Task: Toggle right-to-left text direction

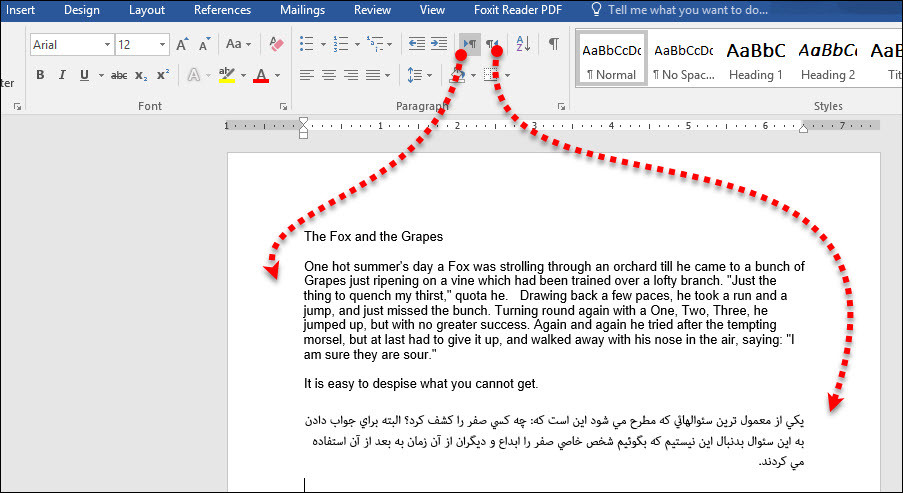Action: point(492,44)
